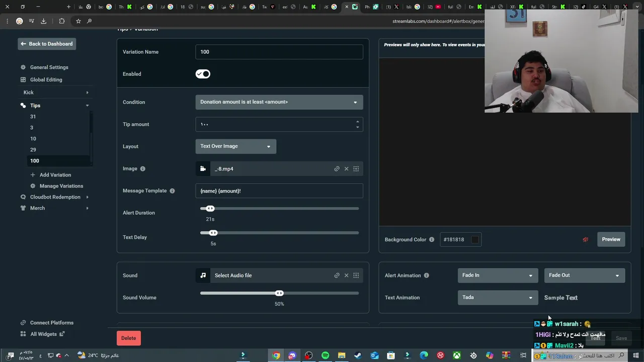Viewport: 644px width, 362px height.
Task: Open General Settings in sidebar
Action: [x=49, y=67]
